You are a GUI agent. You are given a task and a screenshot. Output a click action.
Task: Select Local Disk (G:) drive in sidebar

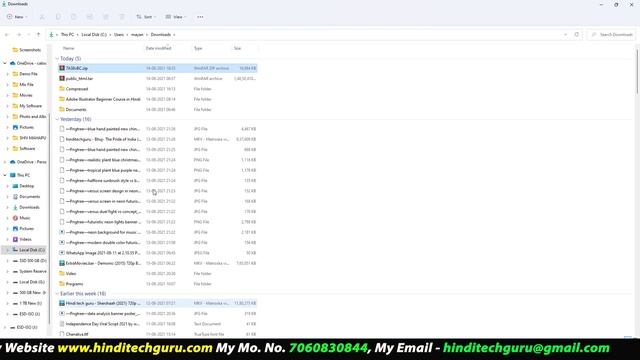(29, 282)
